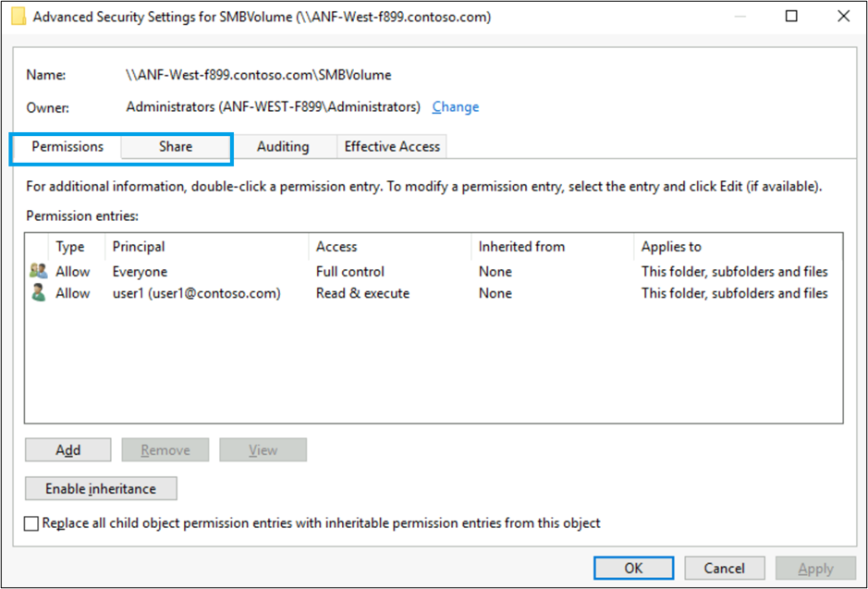Switch to the Permissions tab

click(67, 147)
